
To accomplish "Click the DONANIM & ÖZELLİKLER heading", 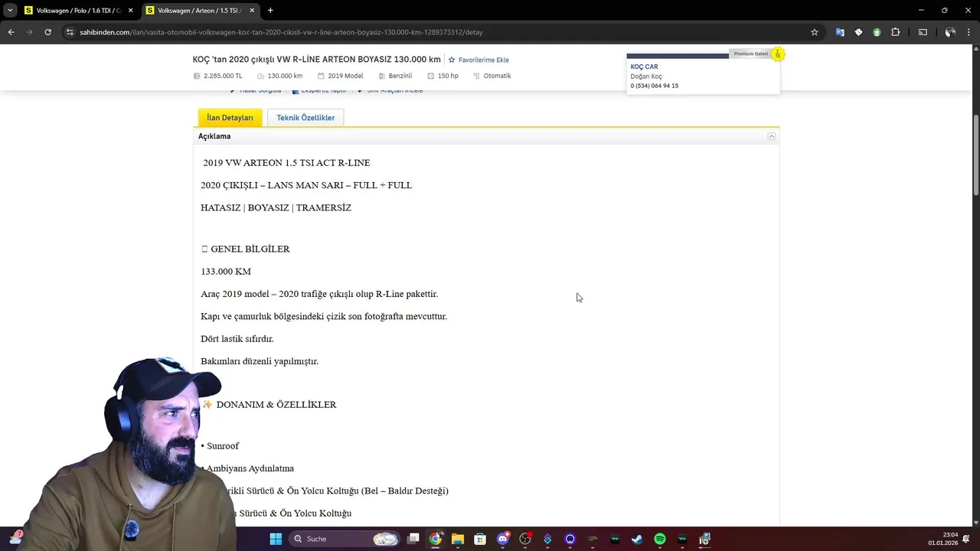I will tap(269, 405).
